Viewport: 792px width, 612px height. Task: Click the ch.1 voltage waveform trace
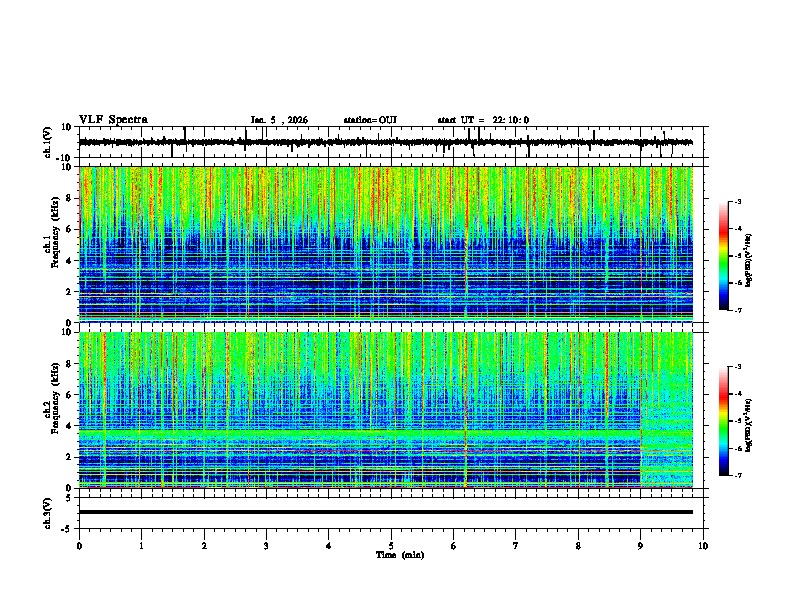click(385, 142)
